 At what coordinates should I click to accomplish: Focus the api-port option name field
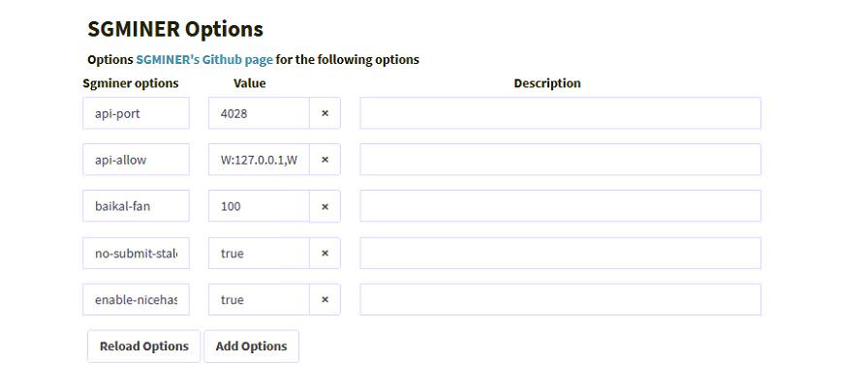(137, 113)
